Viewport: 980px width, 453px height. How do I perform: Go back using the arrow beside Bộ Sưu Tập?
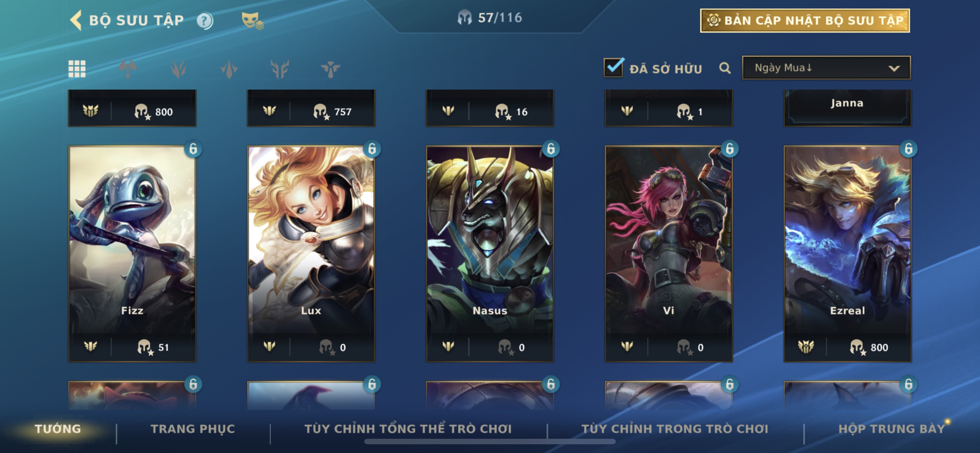(76, 20)
